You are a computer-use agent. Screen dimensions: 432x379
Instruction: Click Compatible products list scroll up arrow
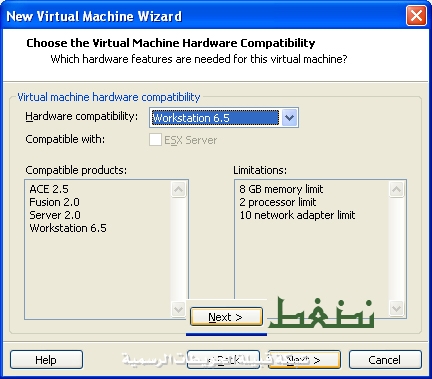(x=178, y=189)
